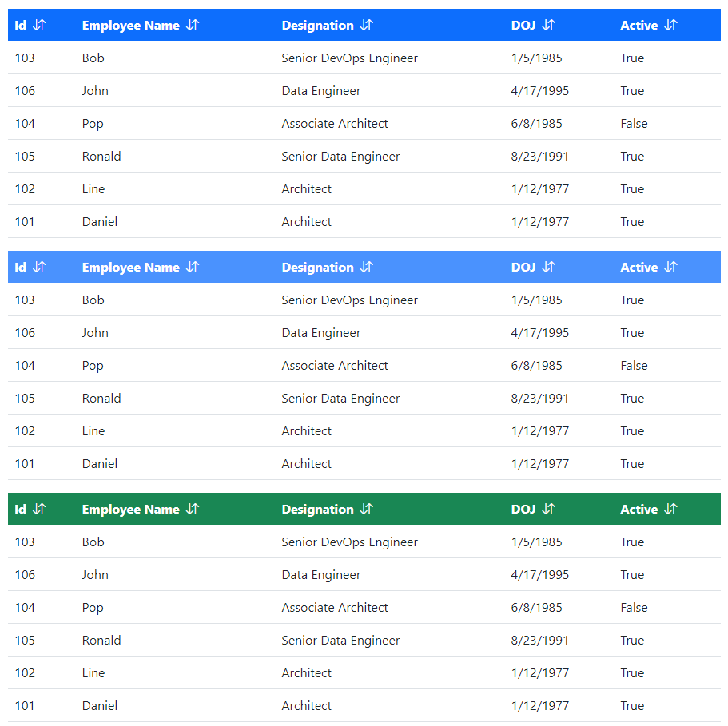Click the Id header label in blue table
728x726 pixels.
(x=20, y=25)
